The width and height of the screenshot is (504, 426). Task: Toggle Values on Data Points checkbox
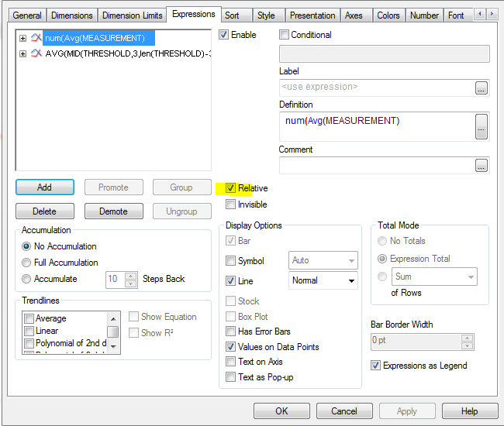click(x=230, y=347)
